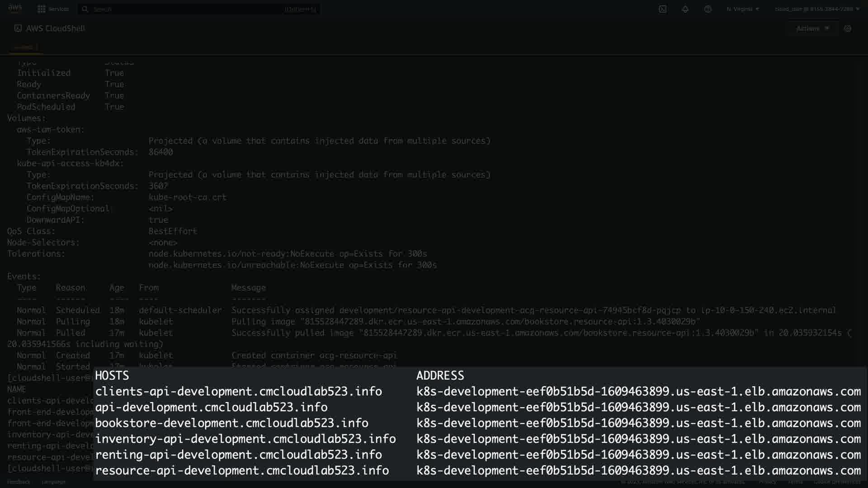Click the CloudShell icon beside the title

tap(18, 28)
